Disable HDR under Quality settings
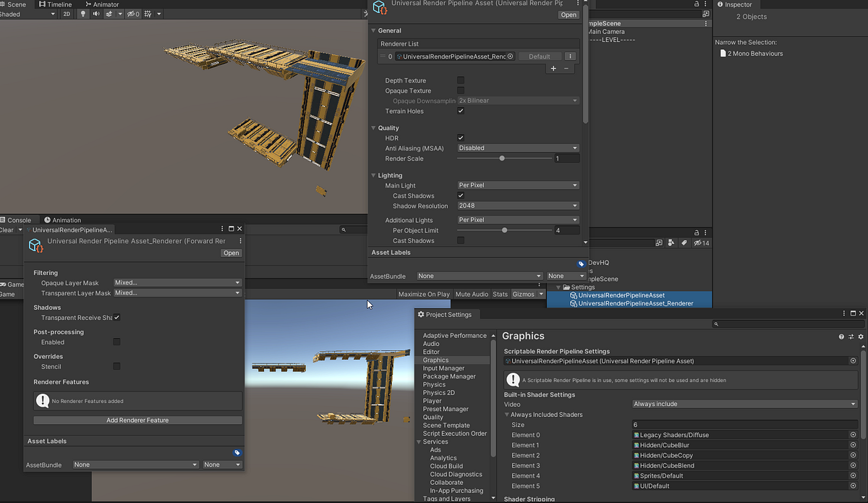 [461, 138]
